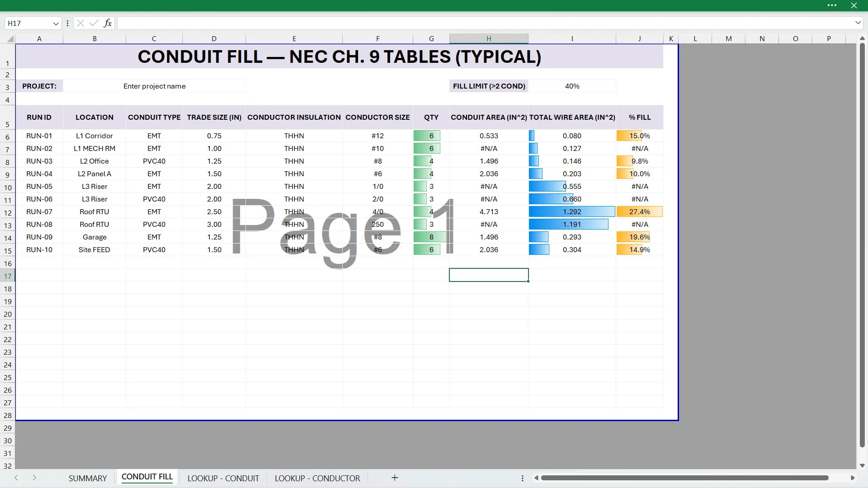The width and height of the screenshot is (868, 488).
Task: Click the Select All corner triangle
Action: (10, 39)
